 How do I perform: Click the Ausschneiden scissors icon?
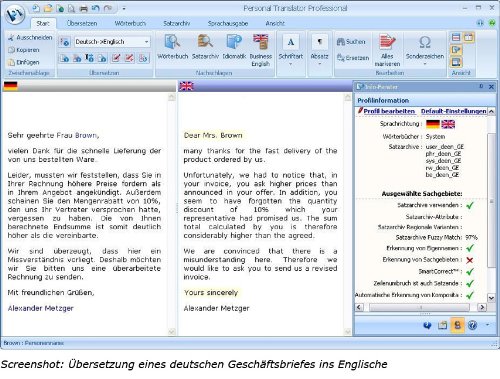[x=11, y=37]
